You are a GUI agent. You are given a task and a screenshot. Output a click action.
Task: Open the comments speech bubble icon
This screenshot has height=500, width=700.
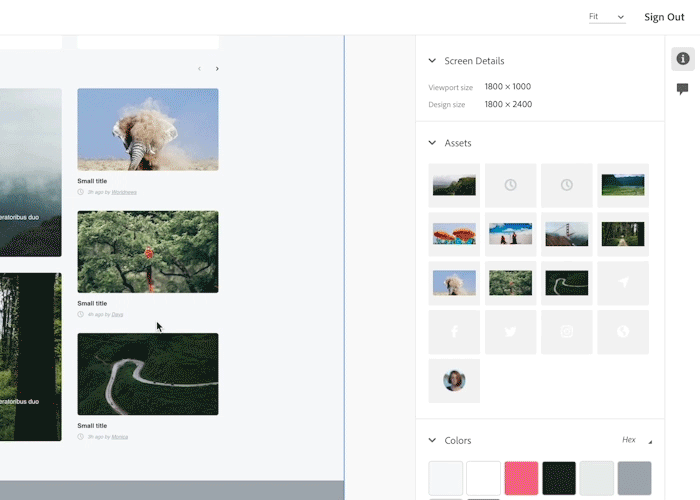682,88
